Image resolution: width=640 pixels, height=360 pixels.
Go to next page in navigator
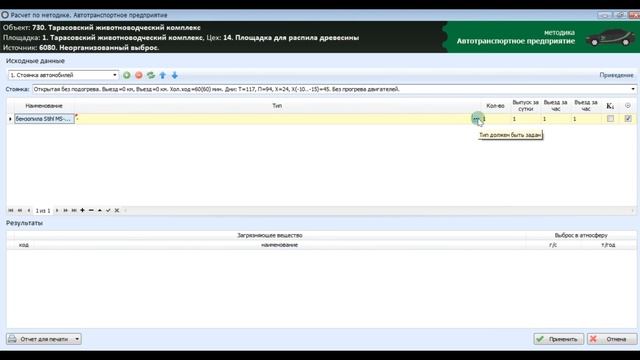[x=65, y=210]
